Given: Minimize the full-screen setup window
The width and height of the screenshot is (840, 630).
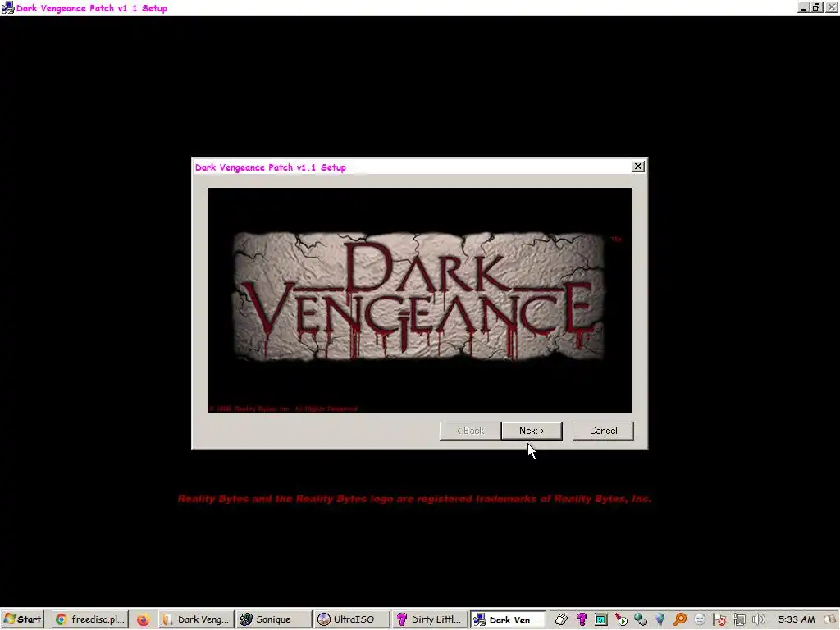Looking at the screenshot, I should click(802, 7).
